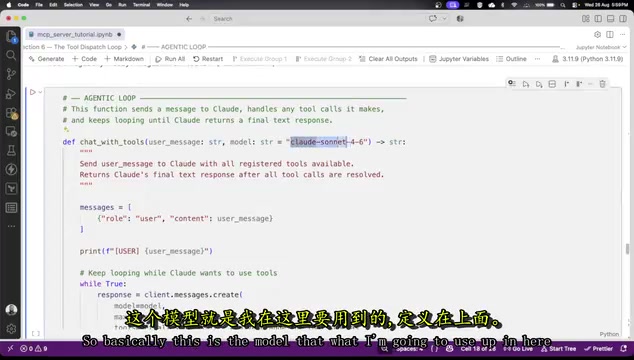Open the Selection menu
634x360 pixels.
point(73,5)
